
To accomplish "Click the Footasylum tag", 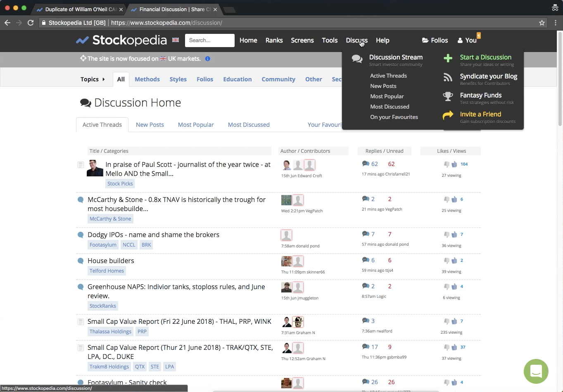I will point(103,245).
